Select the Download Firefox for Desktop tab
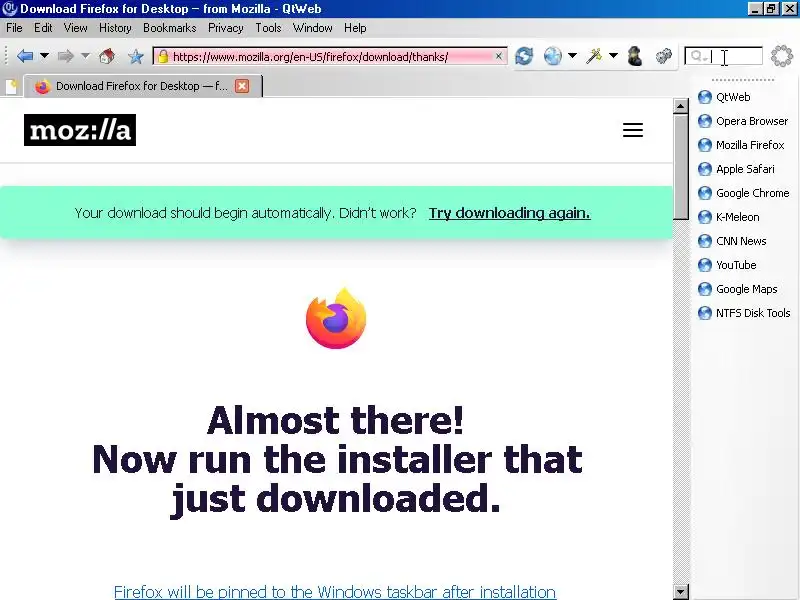 (141, 86)
